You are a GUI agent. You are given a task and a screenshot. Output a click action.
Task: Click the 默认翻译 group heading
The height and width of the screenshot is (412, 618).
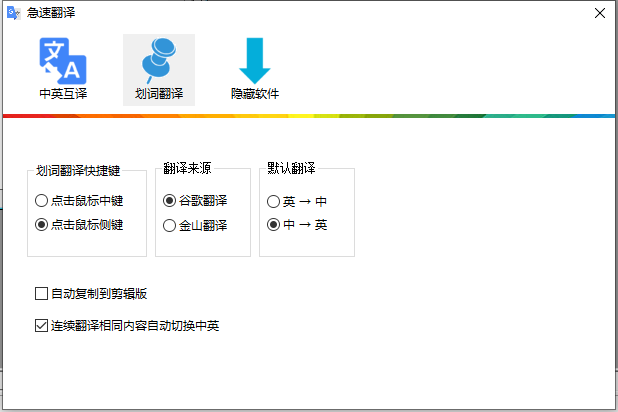coord(291,169)
